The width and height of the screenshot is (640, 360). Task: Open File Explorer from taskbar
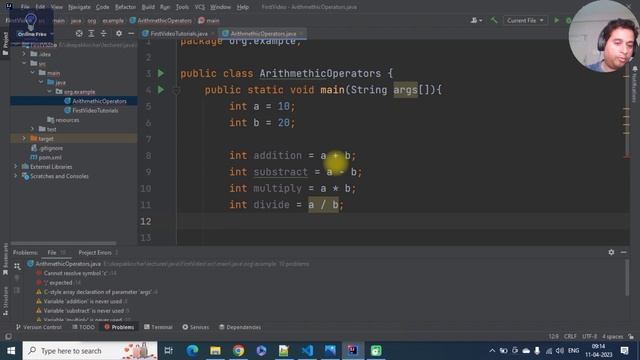click(215, 351)
